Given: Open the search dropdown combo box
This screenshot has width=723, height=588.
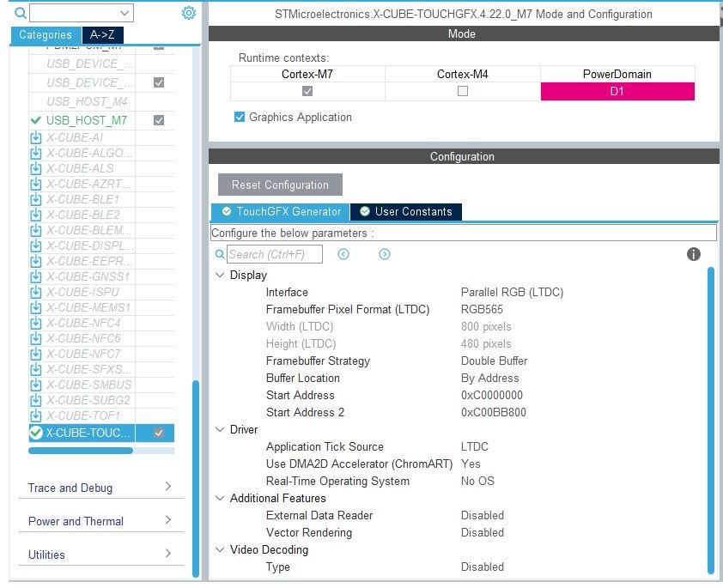Looking at the screenshot, I should [82, 13].
